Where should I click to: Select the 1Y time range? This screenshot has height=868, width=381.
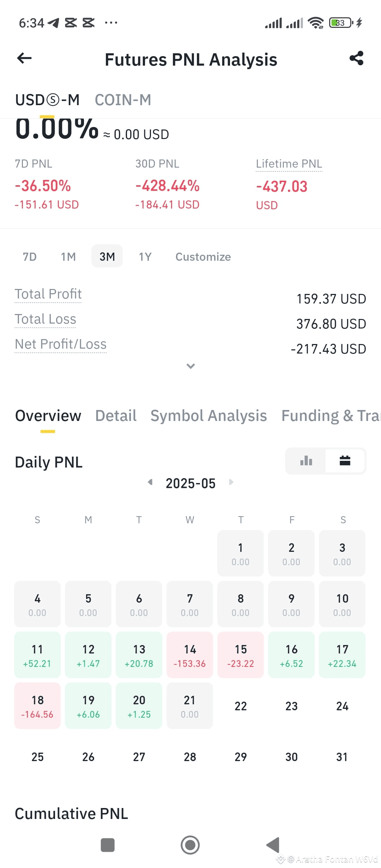pos(145,257)
